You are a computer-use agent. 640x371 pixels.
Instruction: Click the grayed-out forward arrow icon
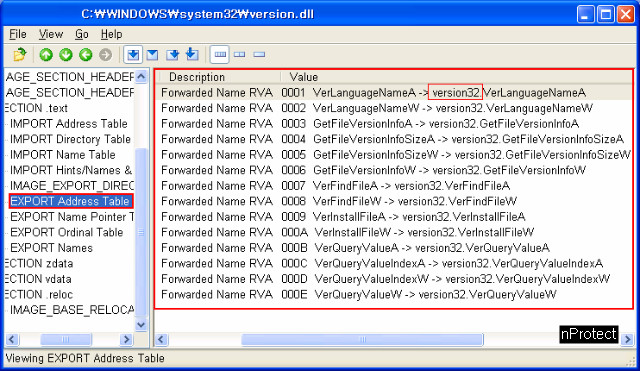point(105,54)
